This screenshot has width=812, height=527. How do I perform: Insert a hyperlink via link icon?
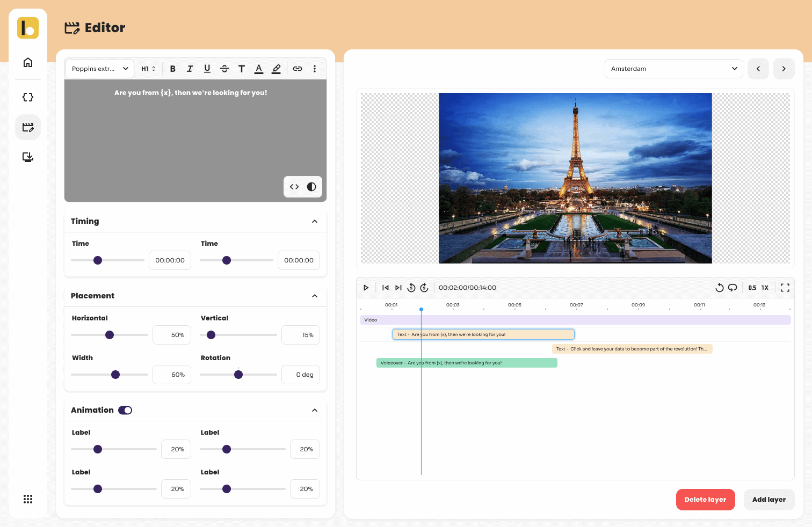298,69
